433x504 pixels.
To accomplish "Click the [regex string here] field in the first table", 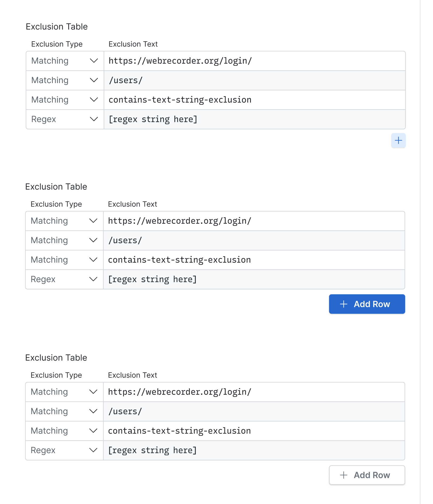I will (240, 119).
